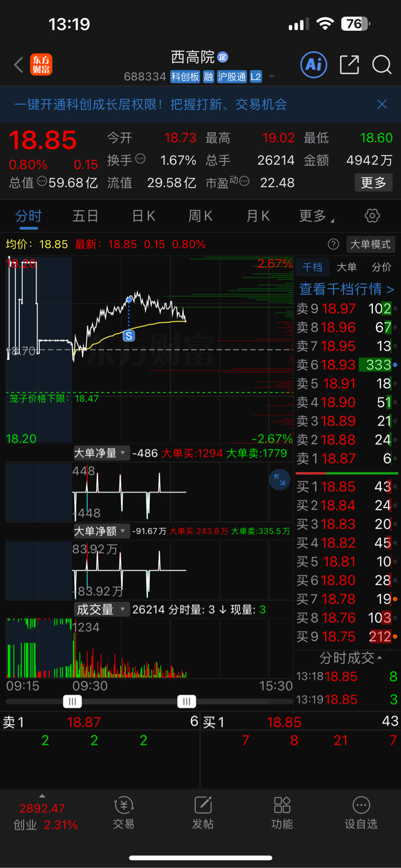Image resolution: width=401 pixels, height=868 pixels.
Task: Open 大单净量 indicator dropdown
Action: 101,453
